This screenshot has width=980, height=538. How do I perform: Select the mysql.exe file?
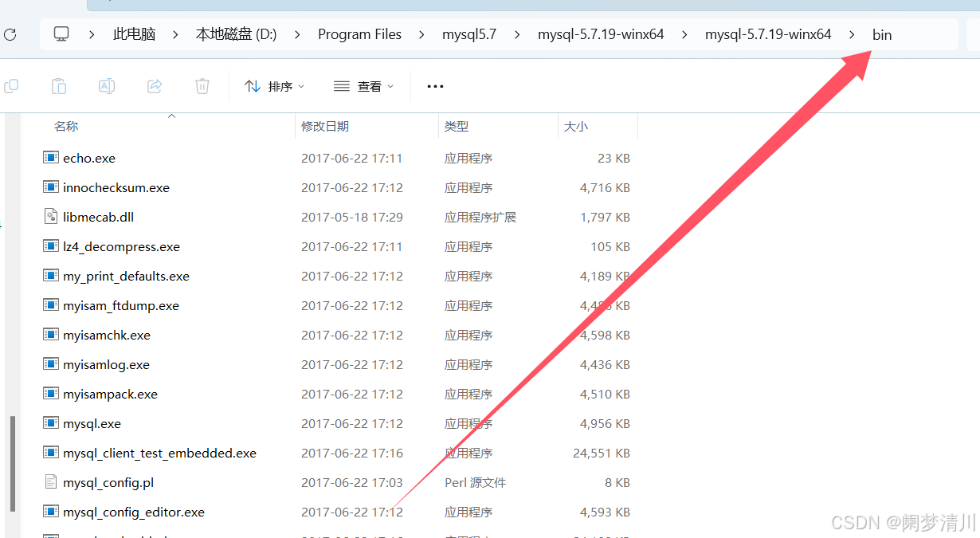pos(91,423)
